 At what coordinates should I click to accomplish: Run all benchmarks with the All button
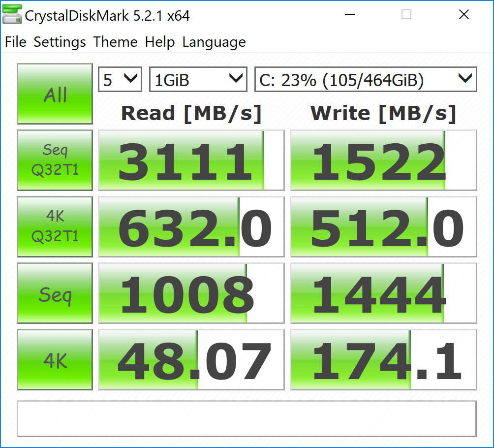coord(55,94)
